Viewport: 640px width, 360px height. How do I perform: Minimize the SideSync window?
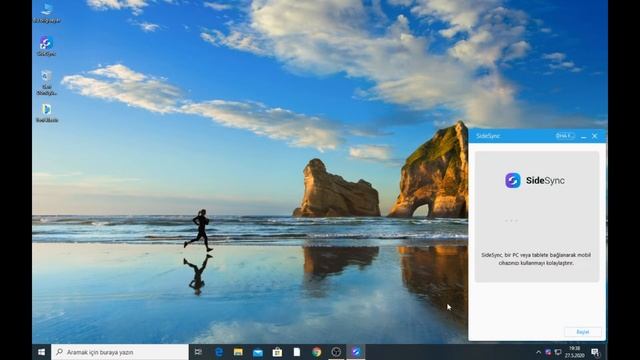coord(583,136)
